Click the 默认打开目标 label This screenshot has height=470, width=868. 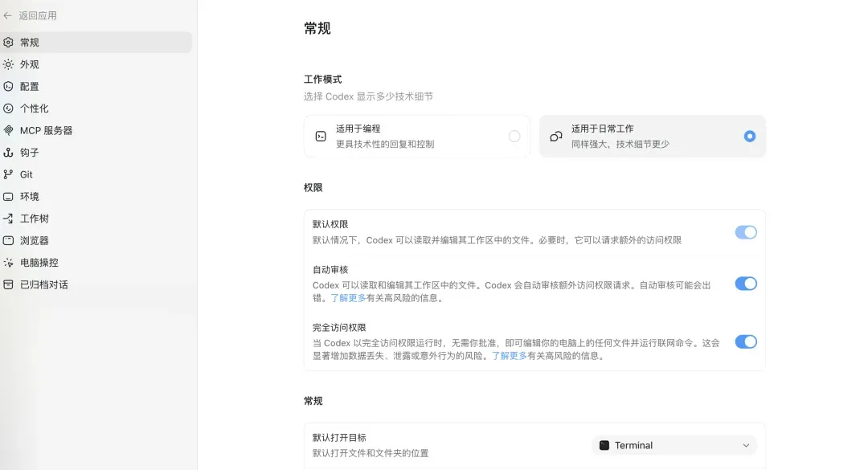(x=339, y=437)
